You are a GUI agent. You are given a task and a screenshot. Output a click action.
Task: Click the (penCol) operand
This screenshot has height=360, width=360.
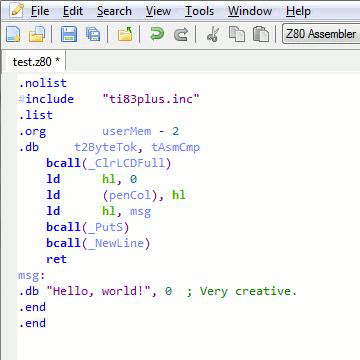(130, 195)
